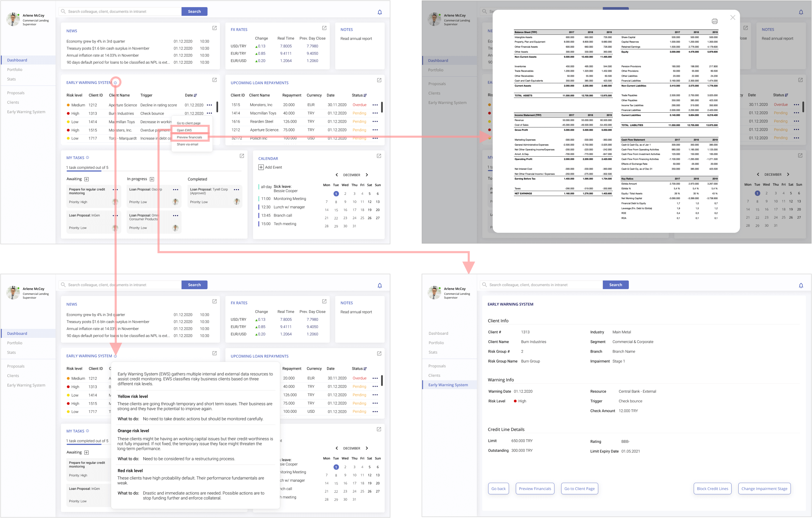Expand My Tasks panel in top-left dashboard
This screenshot has width=812, height=518.
[242, 156]
